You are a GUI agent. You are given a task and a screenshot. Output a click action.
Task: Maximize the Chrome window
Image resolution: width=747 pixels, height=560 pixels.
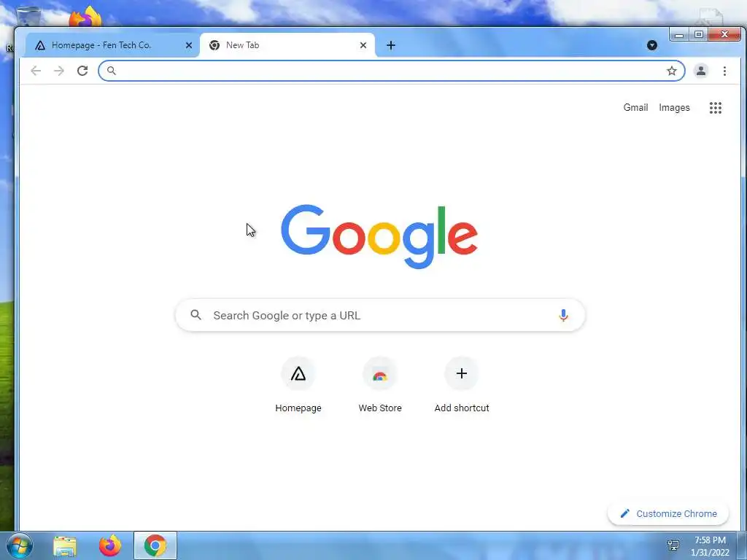tap(698, 35)
